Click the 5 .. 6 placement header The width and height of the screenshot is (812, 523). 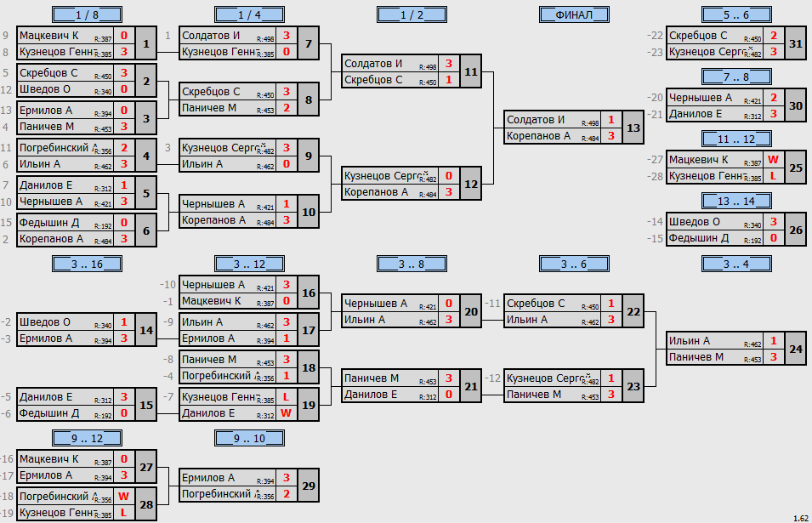(736, 14)
